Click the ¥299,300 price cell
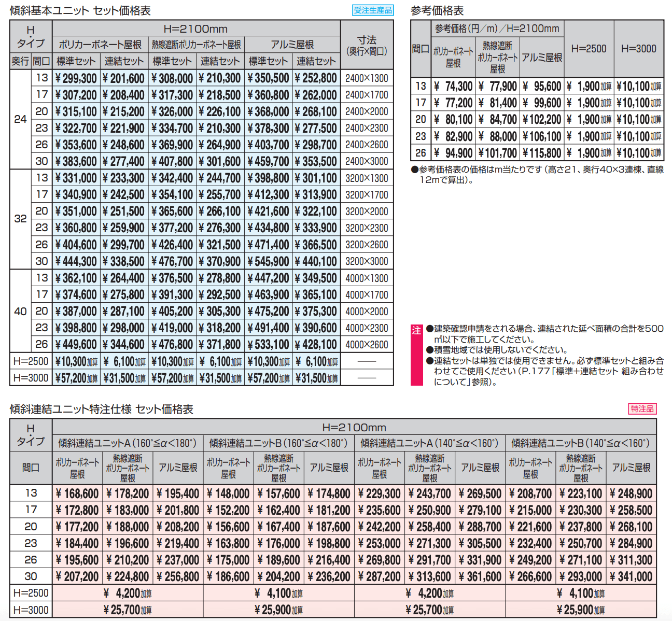Screen dimensions: 672x621 pyautogui.click(x=76, y=78)
